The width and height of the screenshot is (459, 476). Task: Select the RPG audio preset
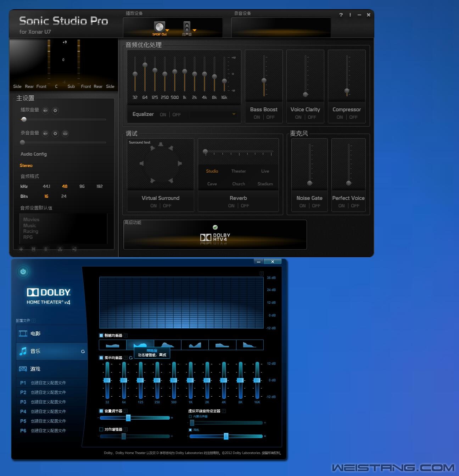pyautogui.click(x=28, y=237)
